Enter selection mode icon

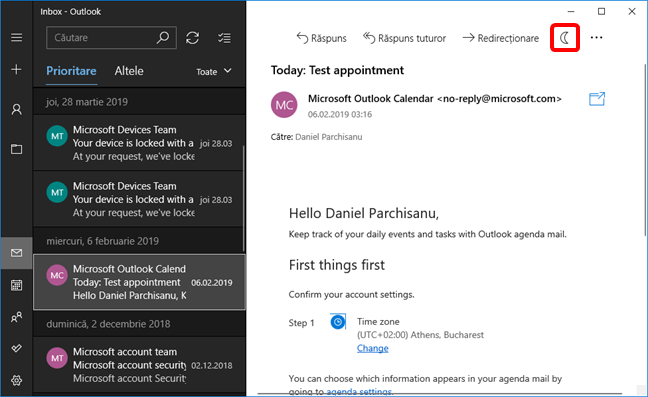click(x=224, y=38)
